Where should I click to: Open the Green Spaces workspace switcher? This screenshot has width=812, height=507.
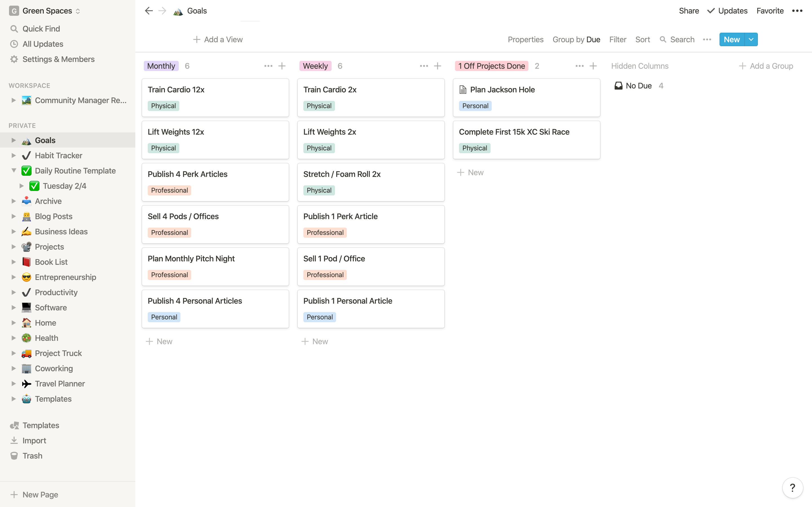click(x=47, y=11)
